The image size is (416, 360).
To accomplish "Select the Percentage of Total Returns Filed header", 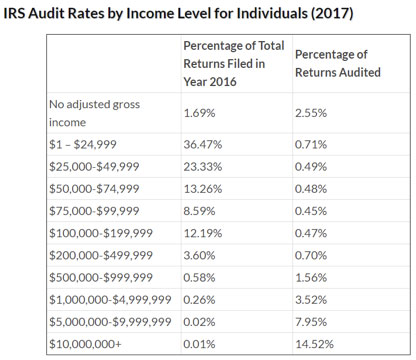I will click(234, 64).
